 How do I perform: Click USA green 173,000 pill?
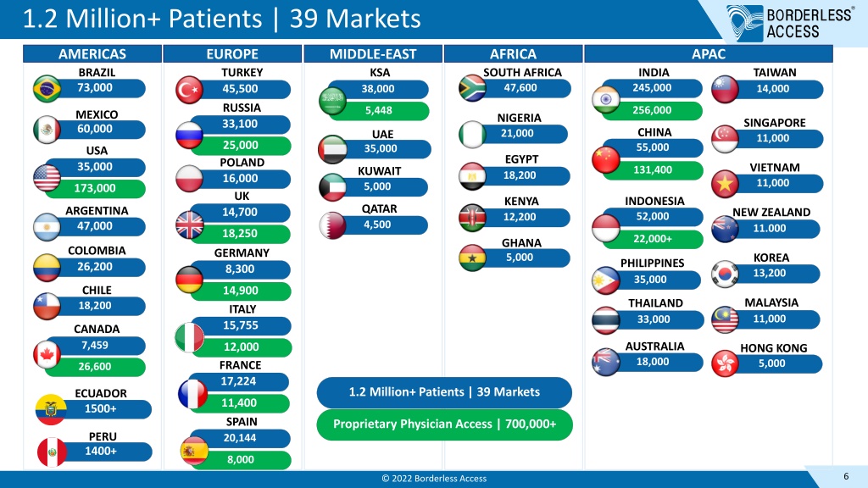point(95,189)
